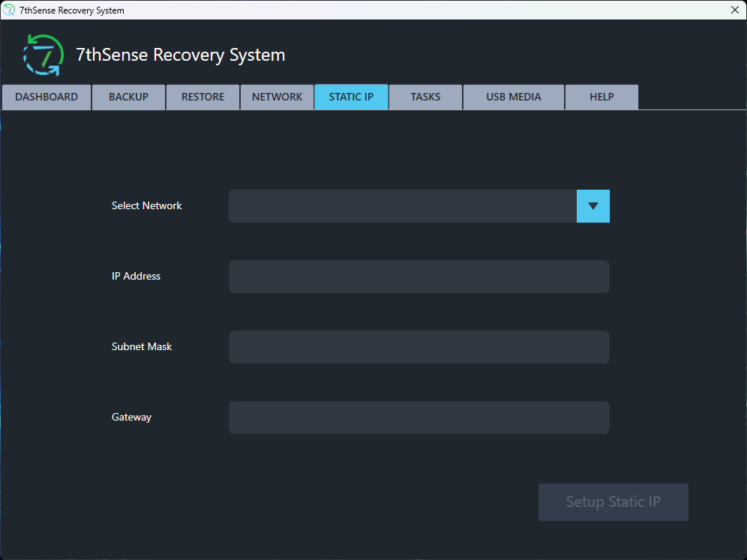Close the 7thSense Recovery System window

[734, 10]
